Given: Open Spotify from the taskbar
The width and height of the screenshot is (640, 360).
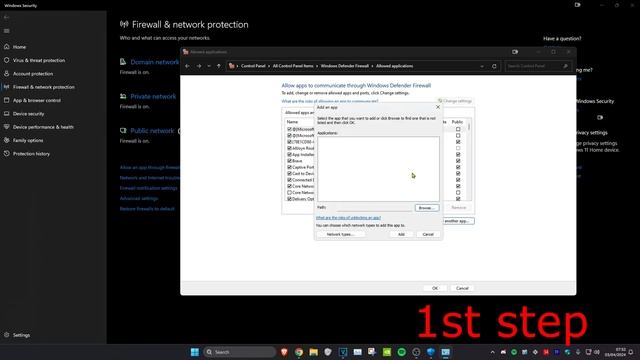Looking at the screenshot, I should [x=402, y=352].
